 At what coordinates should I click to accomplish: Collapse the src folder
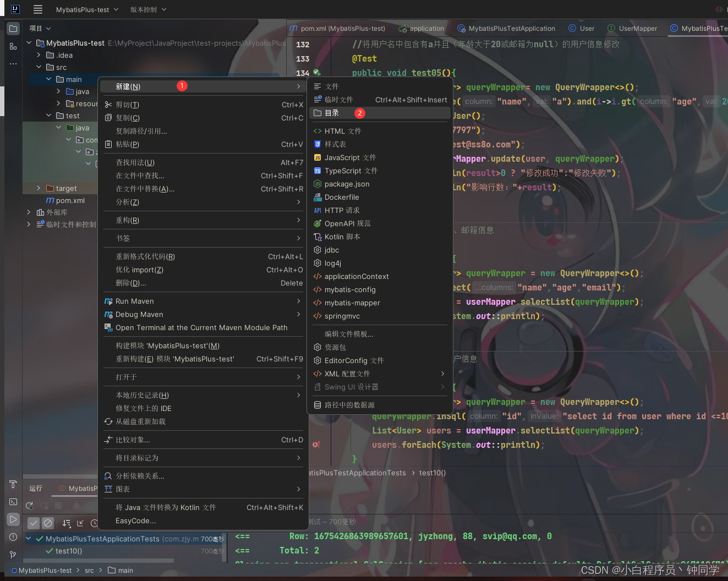point(39,67)
